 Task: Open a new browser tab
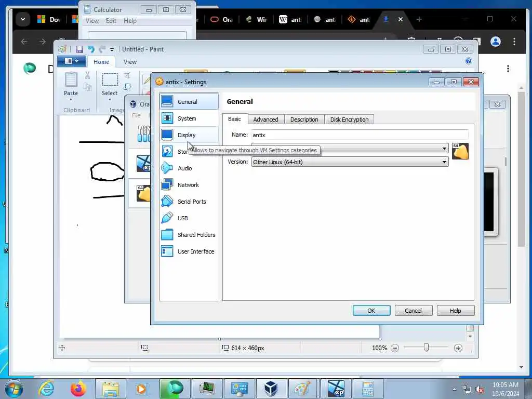click(419, 19)
